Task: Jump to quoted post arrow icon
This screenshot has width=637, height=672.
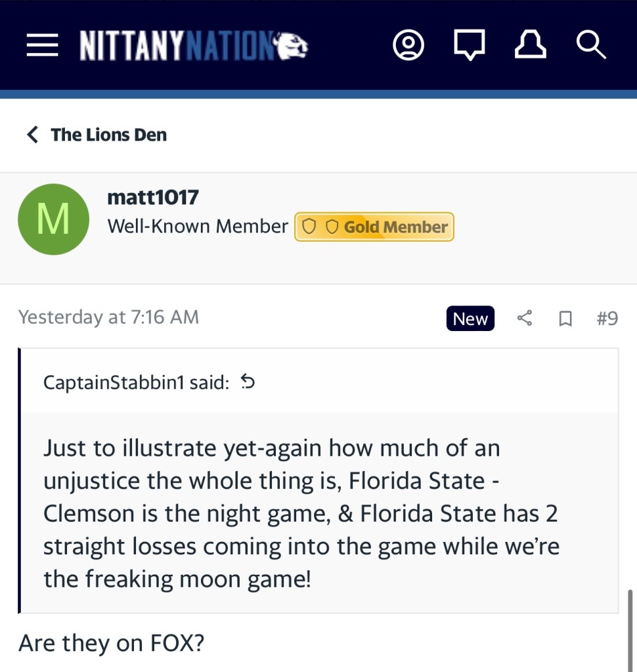Action: coord(248,382)
